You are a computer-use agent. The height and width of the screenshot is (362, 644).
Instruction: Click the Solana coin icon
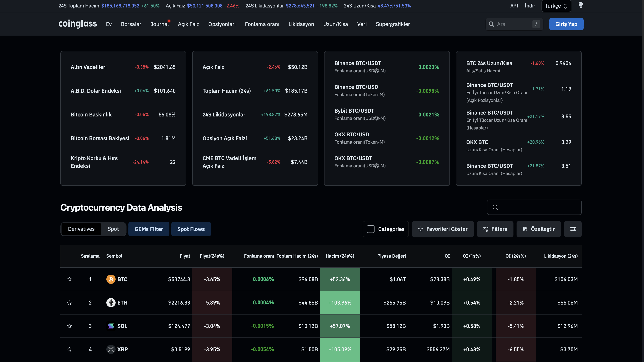[x=111, y=326]
